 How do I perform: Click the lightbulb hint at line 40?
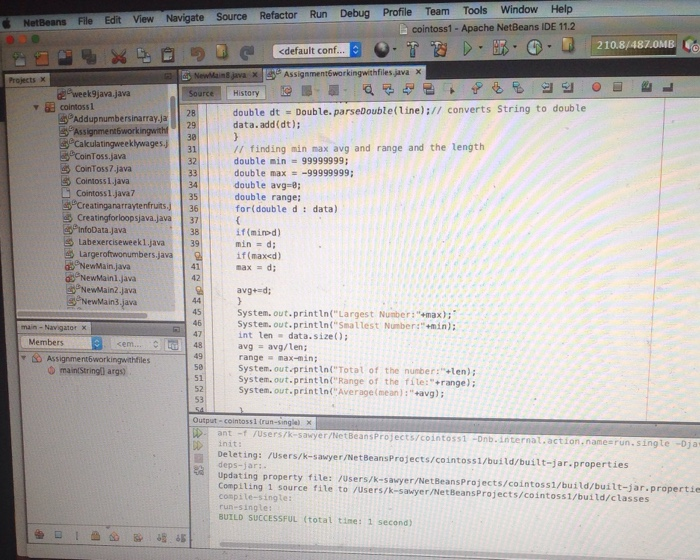coord(197,256)
